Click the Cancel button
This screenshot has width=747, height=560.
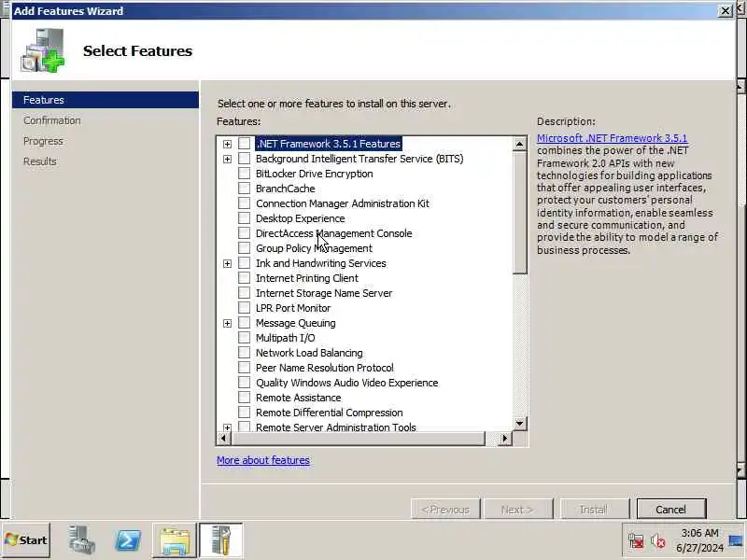[x=670, y=510]
